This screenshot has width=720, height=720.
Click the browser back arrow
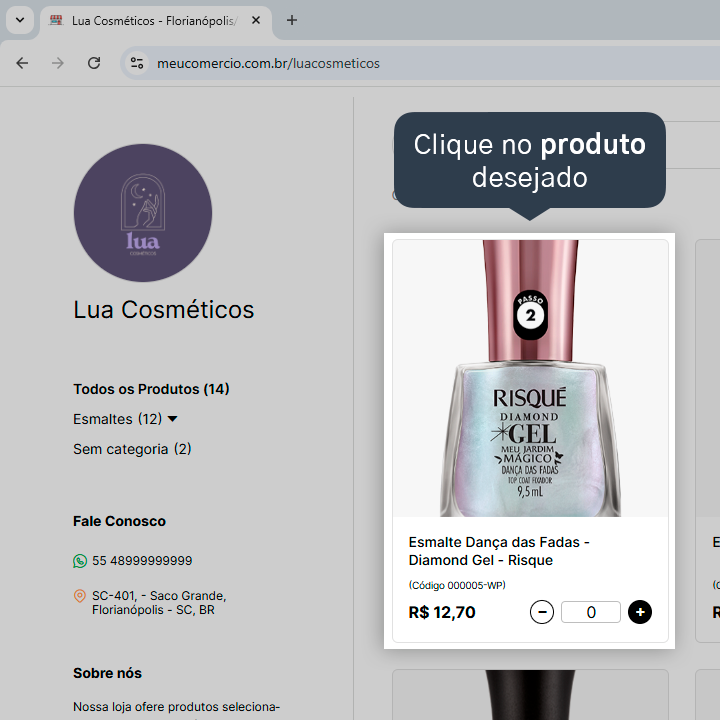coord(22,63)
